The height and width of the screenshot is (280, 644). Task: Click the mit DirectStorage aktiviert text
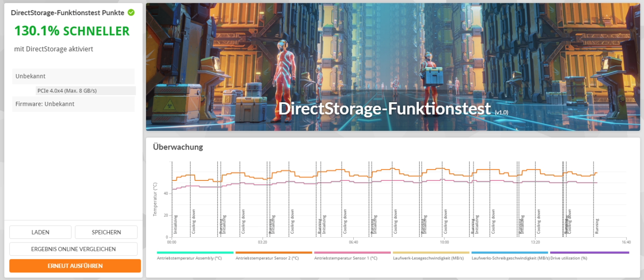pyautogui.click(x=54, y=49)
